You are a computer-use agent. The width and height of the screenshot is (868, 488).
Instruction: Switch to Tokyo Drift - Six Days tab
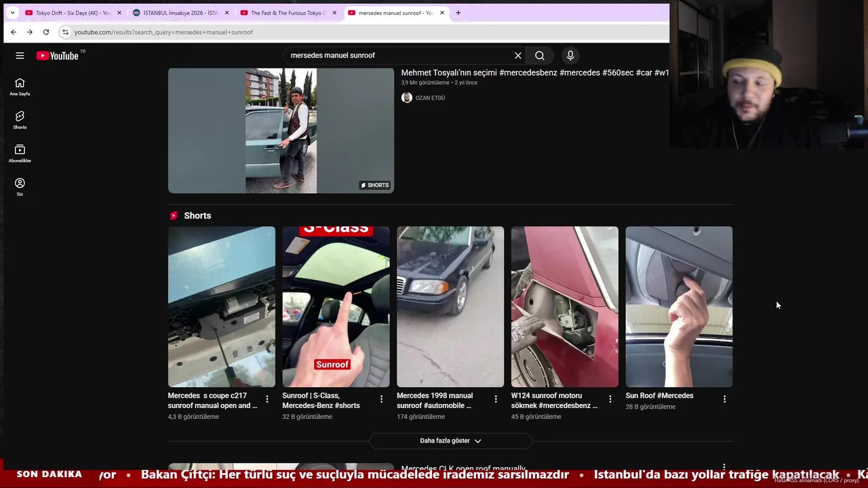click(x=73, y=13)
